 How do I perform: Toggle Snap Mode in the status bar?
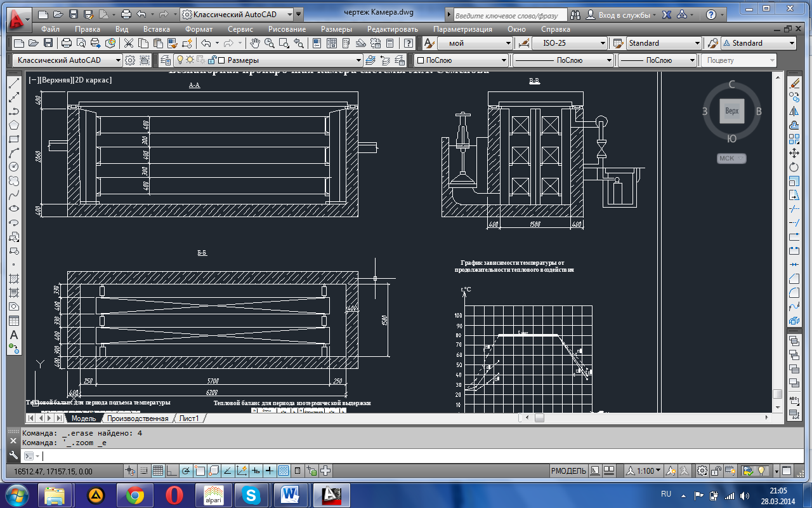coord(144,471)
